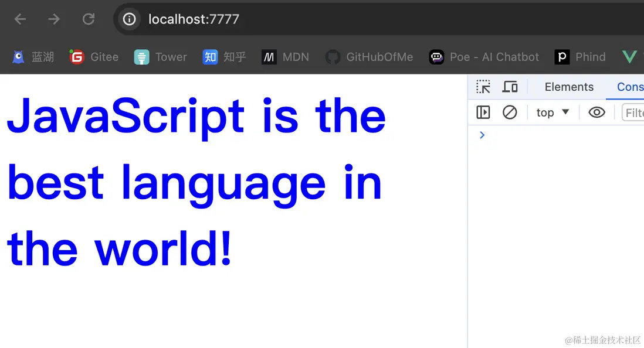Clear the console with the ban icon
This screenshot has width=644, height=348.
pyautogui.click(x=510, y=112)
